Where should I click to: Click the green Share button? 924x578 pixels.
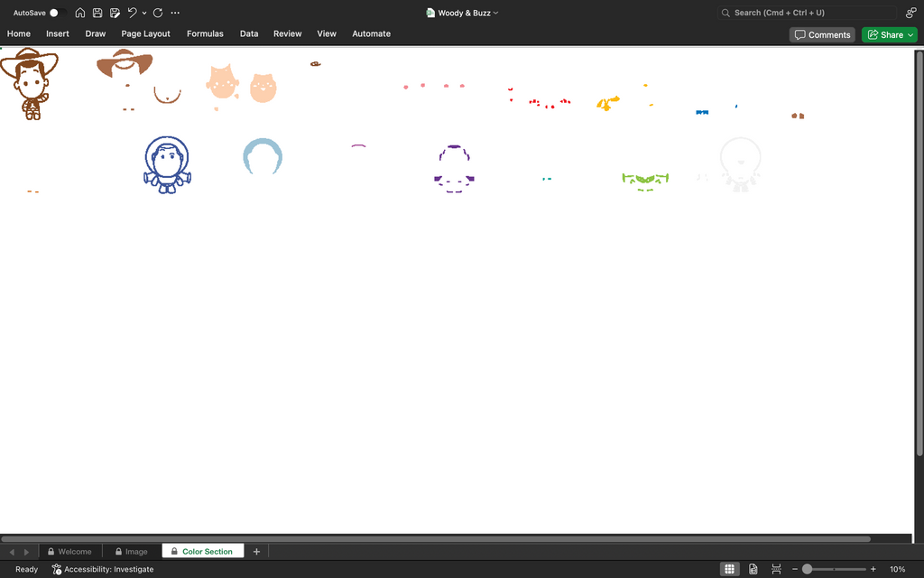889,35
